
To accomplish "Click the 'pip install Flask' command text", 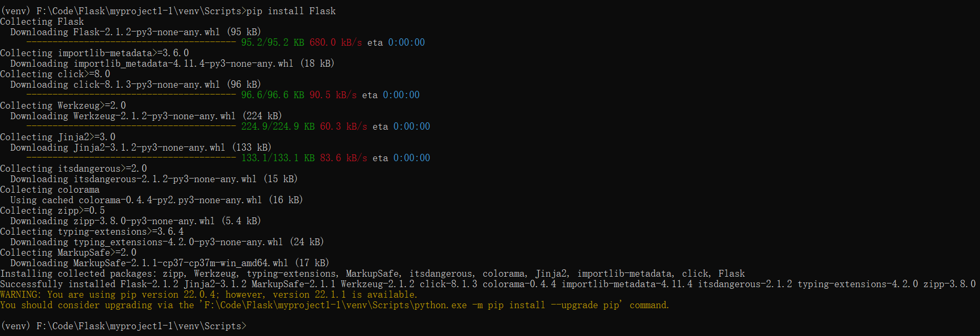I will (x=291, y=11).
